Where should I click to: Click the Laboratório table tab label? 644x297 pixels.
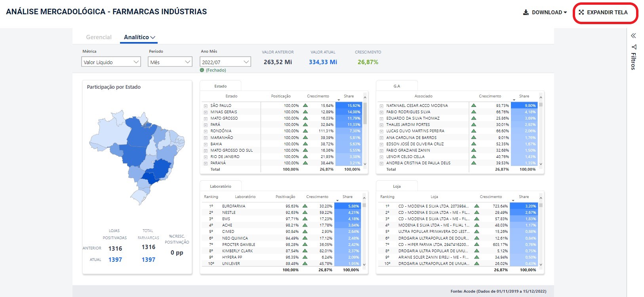(x=221, y=186)
